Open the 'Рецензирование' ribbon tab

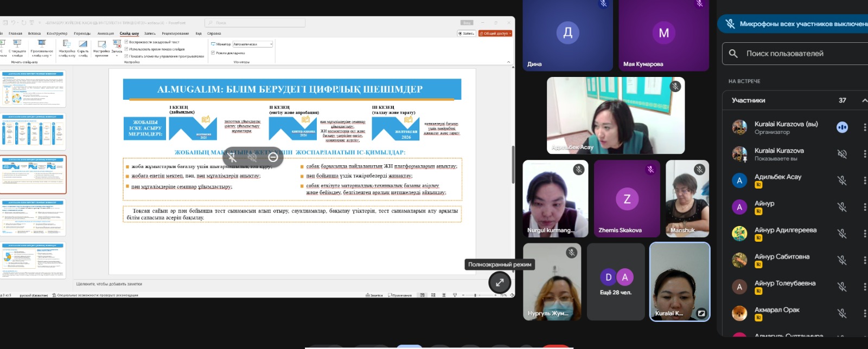pyautogui.click(x=175, y=34)
